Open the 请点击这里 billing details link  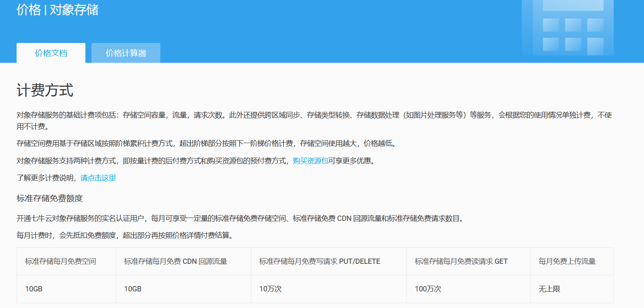coord(98,178)
